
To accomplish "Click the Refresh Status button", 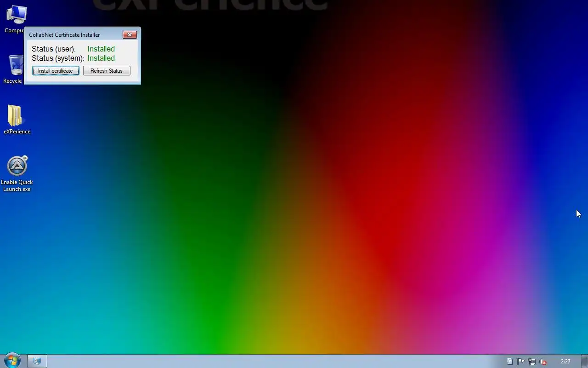I will point(107,71).
